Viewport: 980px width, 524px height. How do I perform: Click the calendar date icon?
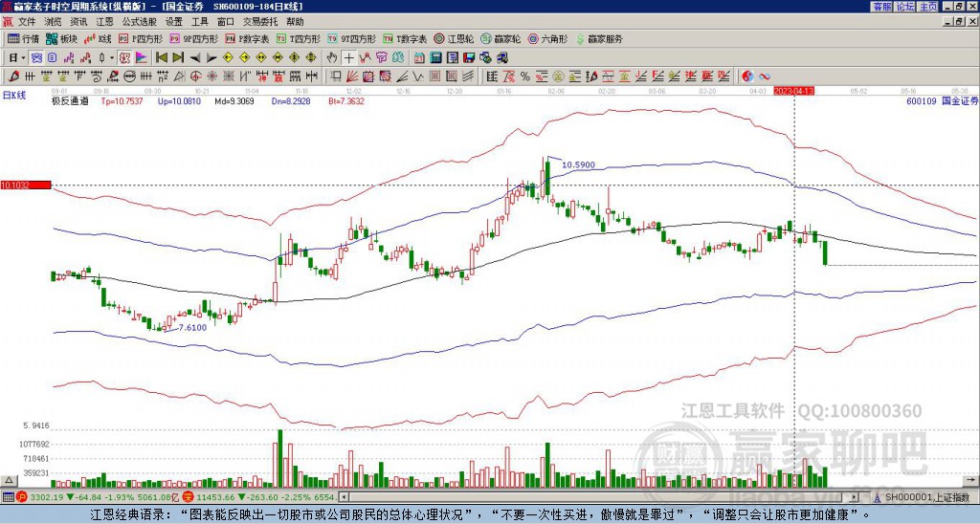click(x=419, y=57)
